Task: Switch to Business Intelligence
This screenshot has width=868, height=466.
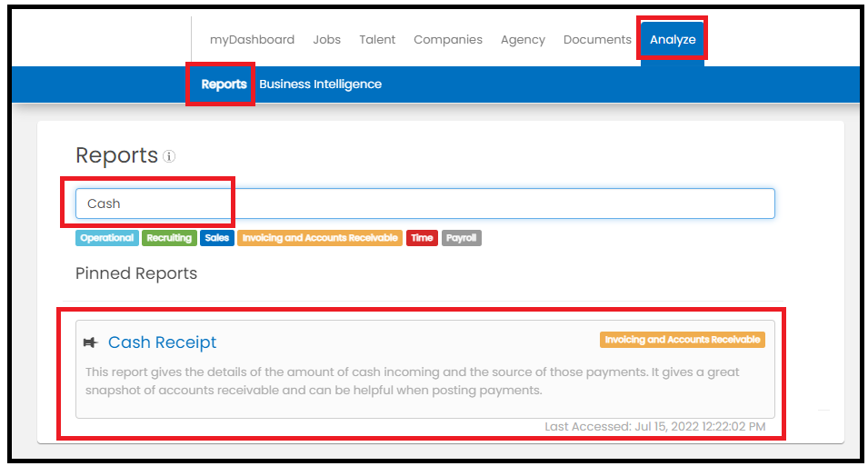Action: (x=320, y=84)
